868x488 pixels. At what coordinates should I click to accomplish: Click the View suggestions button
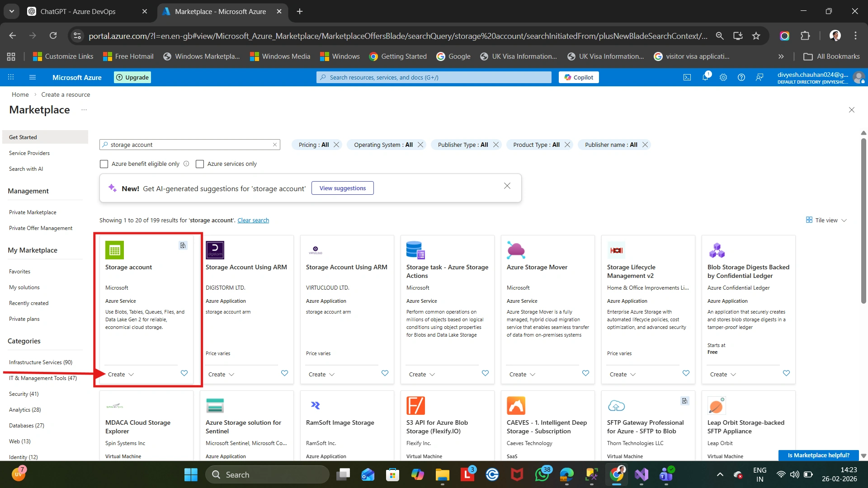pyautogui.click(x=343, y=188)
